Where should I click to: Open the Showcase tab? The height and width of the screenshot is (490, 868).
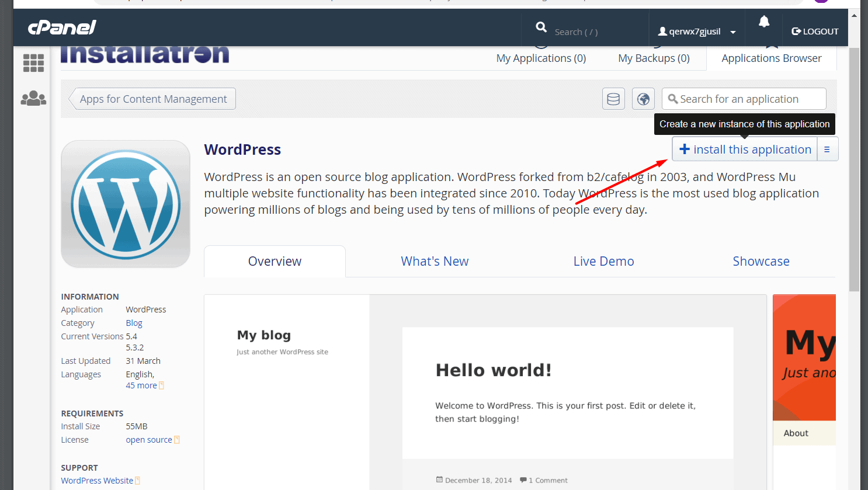(761, 261)
